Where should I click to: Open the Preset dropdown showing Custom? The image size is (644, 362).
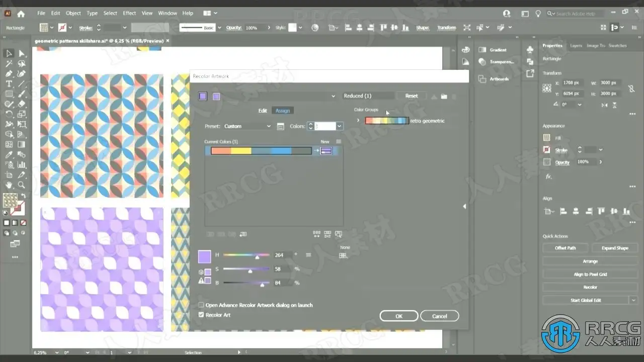[x=247, y=126]
